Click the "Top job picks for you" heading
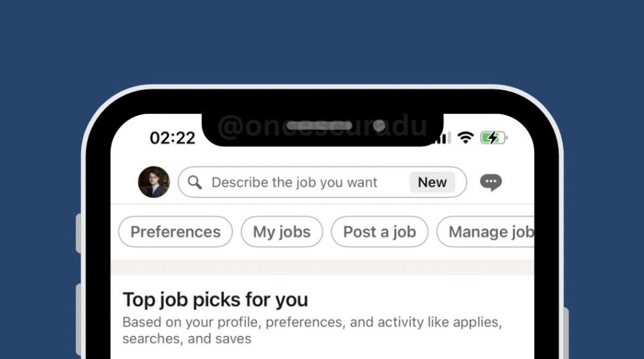 pos(215,299)
